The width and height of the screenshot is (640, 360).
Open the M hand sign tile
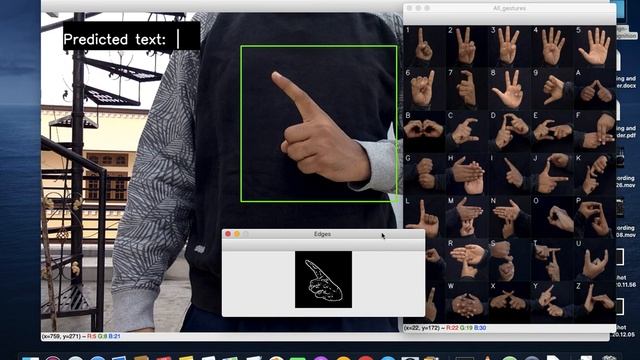point(467,217)
